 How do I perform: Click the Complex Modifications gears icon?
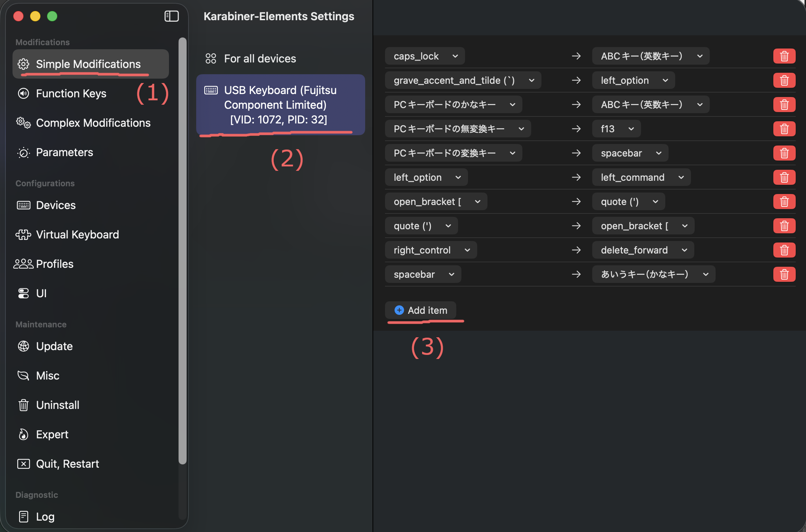tap(24, 123)
